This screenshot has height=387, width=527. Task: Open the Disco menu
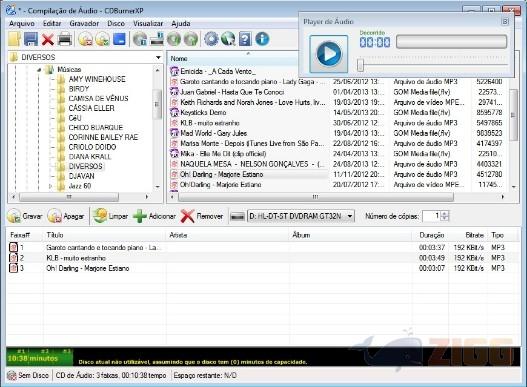(116, 24)
